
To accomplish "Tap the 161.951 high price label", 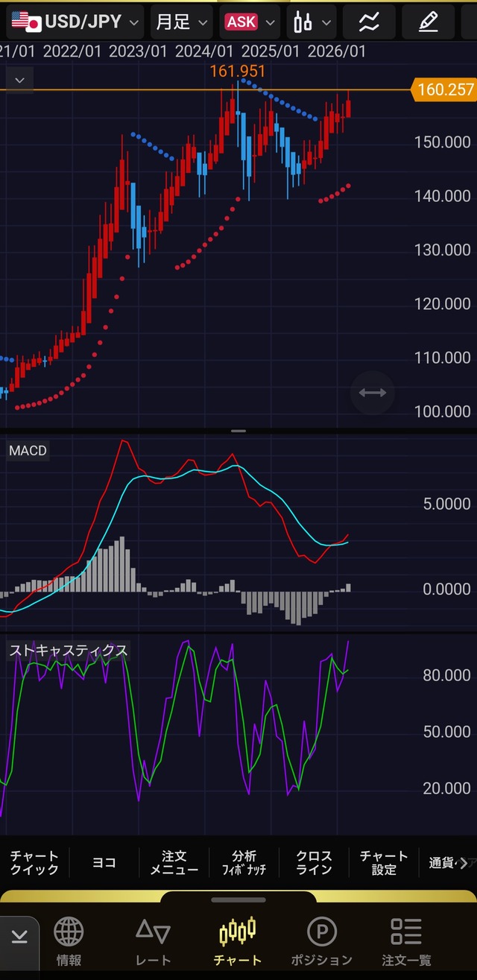I will point(238,72).
